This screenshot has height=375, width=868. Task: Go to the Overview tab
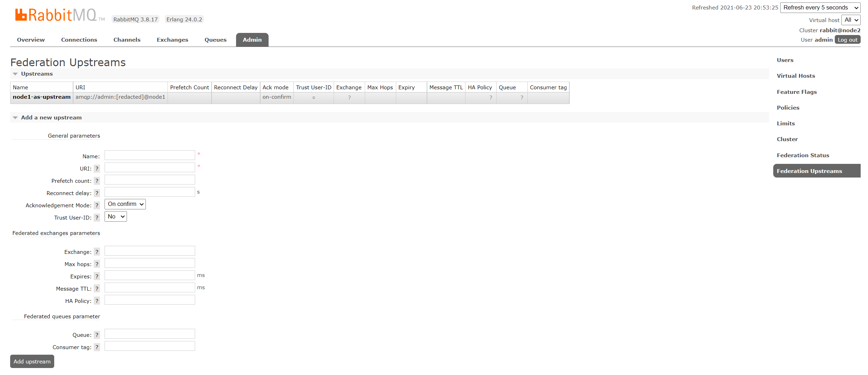(x=31, y=40)
